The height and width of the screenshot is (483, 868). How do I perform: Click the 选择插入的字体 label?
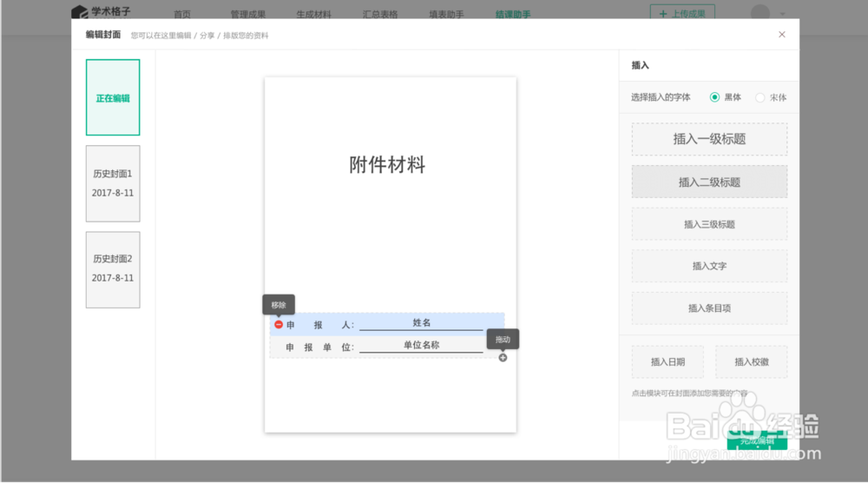point(661,97)
